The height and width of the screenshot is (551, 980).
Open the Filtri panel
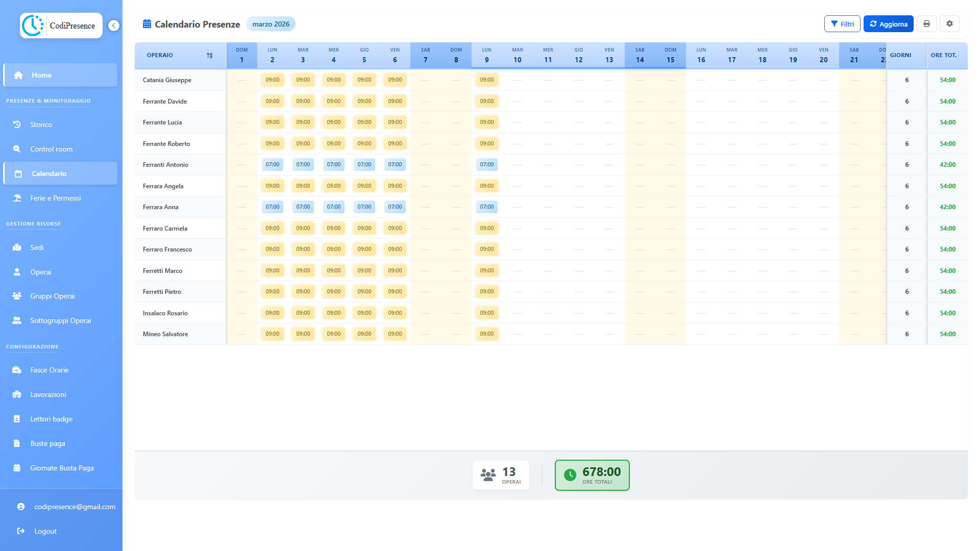[842, 23]
